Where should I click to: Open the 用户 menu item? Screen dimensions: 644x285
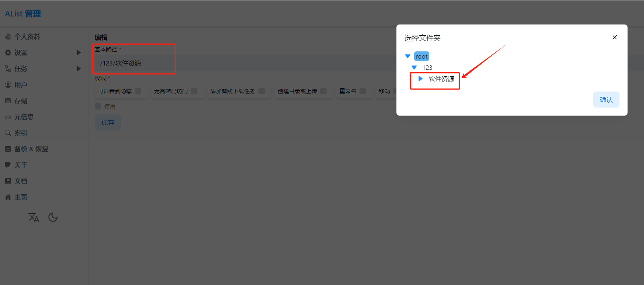click(21, 85)
